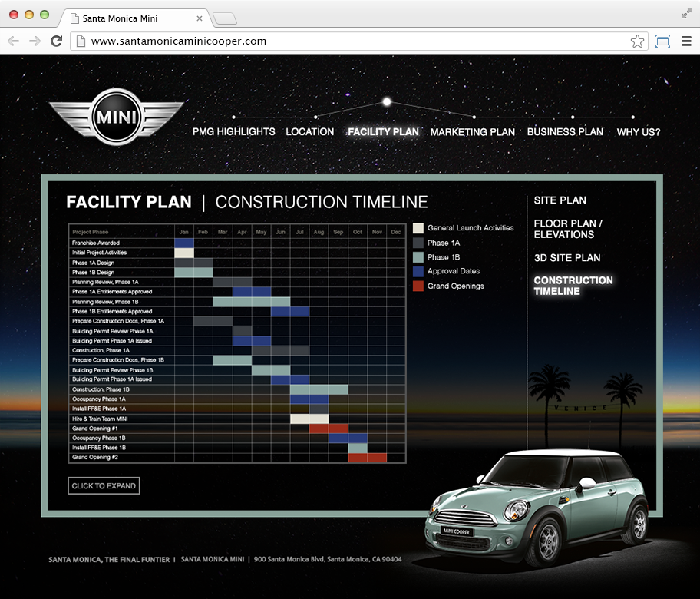Click the MINI winged logo
This screenshot has height=599, width=700.
[x=117, y=117]
